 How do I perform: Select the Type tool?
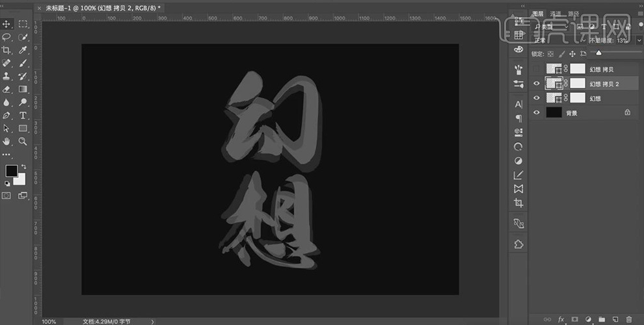(x=23, y=115)
